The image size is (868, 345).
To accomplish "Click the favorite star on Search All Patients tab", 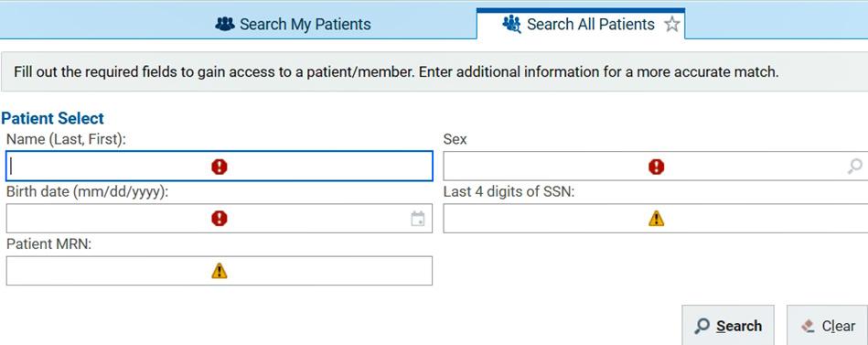I will tap(671, 25).
